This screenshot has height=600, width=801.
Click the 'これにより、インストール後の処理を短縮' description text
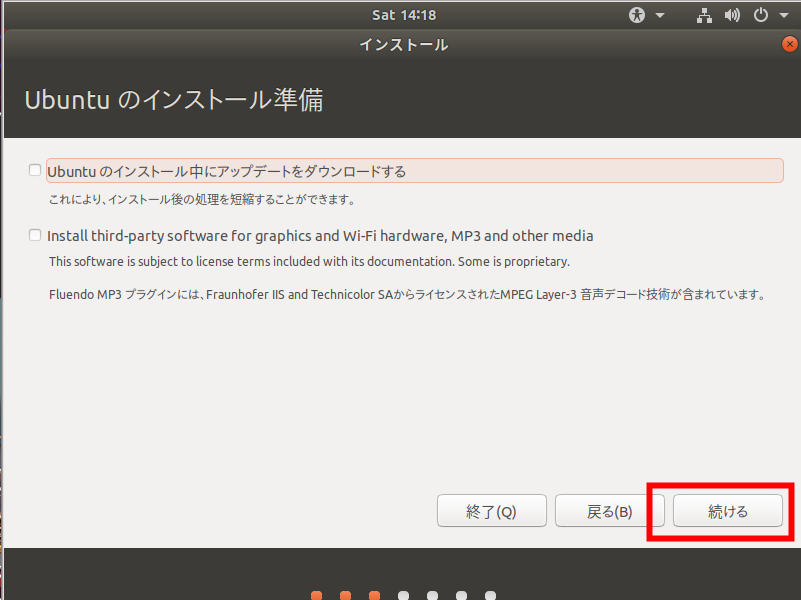[202, 199]
